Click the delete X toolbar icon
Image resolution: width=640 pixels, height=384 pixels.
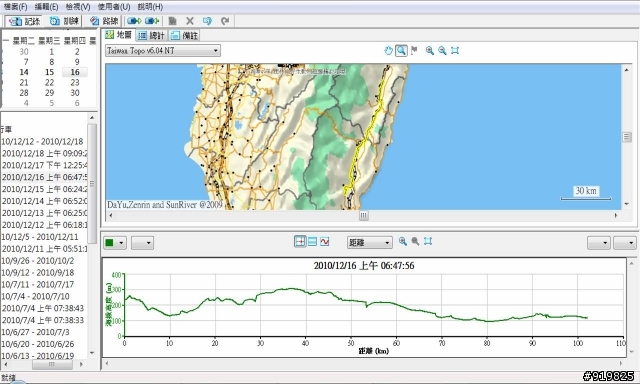(x=190, y=21)
